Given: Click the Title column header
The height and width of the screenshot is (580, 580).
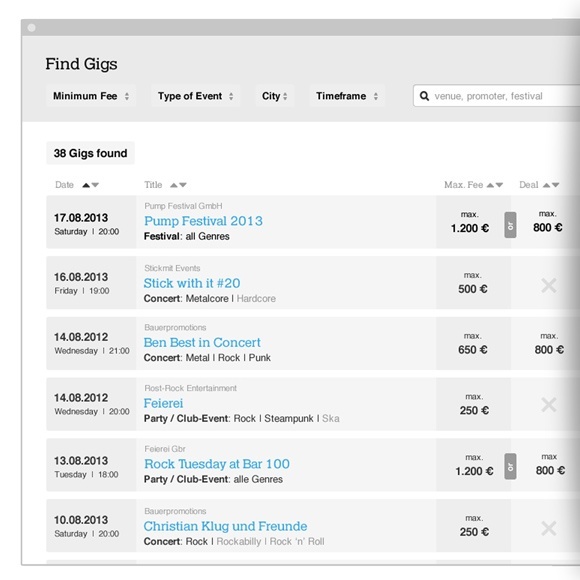Looking at the screenshot, I should click(153, 185).
